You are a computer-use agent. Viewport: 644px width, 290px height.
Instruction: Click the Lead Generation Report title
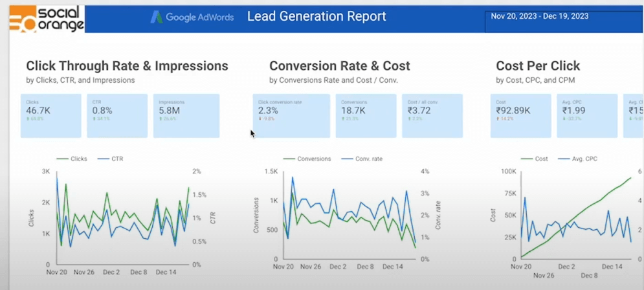316,17
